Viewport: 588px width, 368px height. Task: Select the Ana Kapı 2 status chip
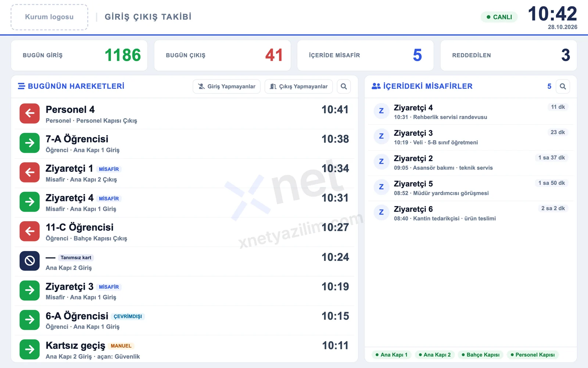[x=435, y=355]
